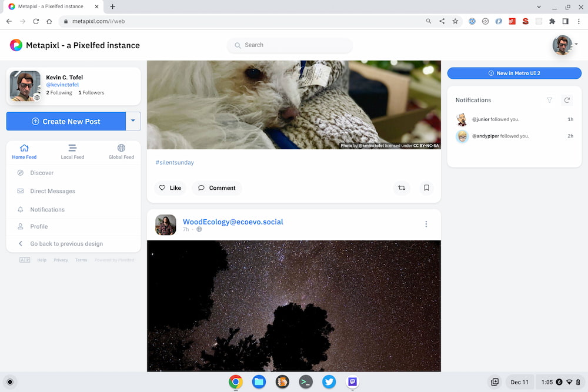The image size is (588, 392).
Task: Open the tab search dropdown arrow
Action: (539, 6)
